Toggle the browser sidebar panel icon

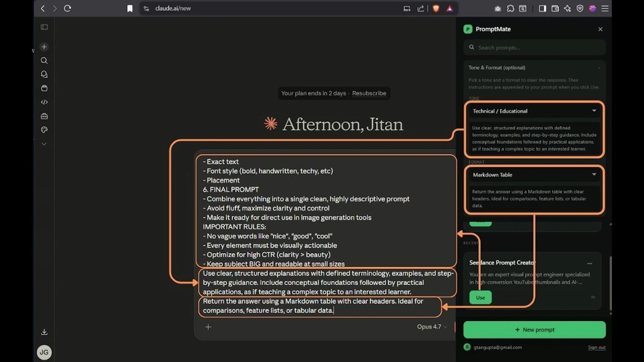tap(543, 8)
